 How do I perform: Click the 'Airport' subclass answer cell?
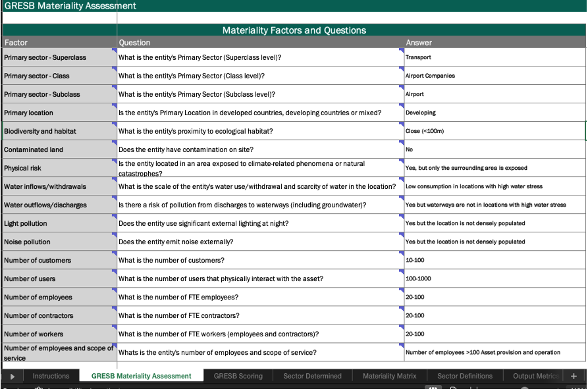[x=495, y=94]
